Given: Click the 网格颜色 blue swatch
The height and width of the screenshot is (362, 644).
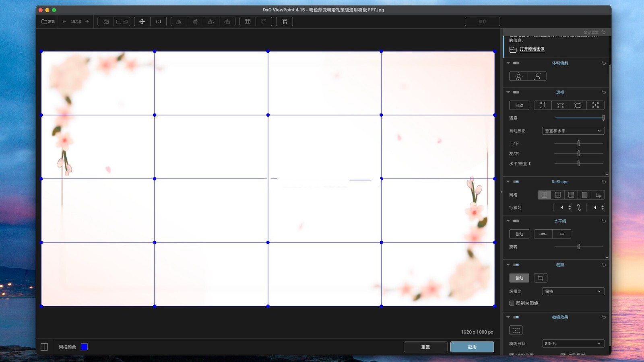Looking at the screenshot, I should [84, 347].
